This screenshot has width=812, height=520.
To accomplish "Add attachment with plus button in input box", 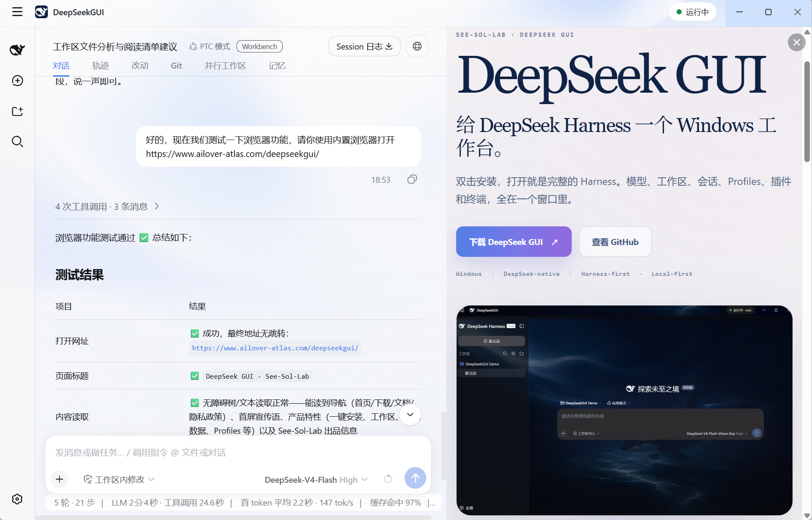I will (x=60, y=479).
